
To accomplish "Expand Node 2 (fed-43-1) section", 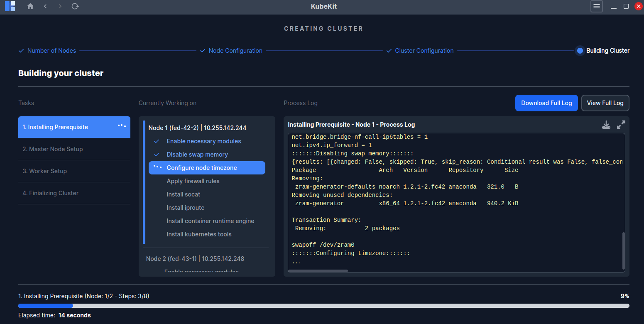I will click(x=195, y=259).
